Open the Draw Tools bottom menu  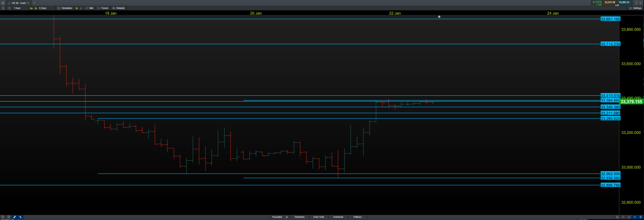[319, 217]
